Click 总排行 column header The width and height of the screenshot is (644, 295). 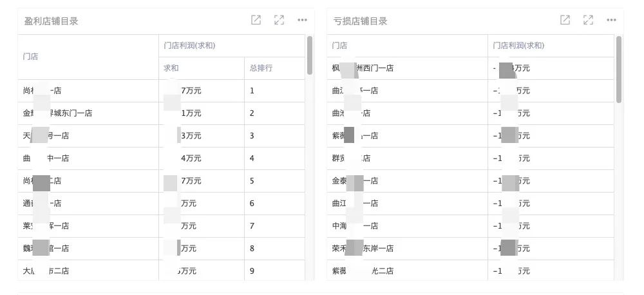tap(261, 68)
